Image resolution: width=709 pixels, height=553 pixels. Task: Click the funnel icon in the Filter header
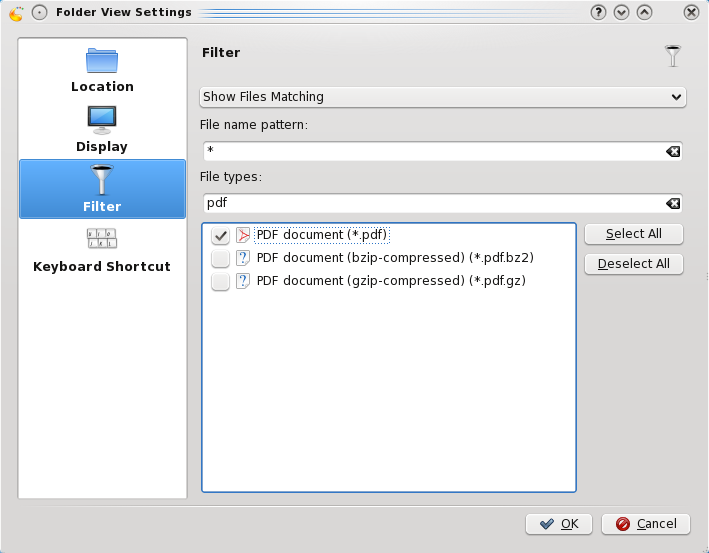tap(673, 56)
